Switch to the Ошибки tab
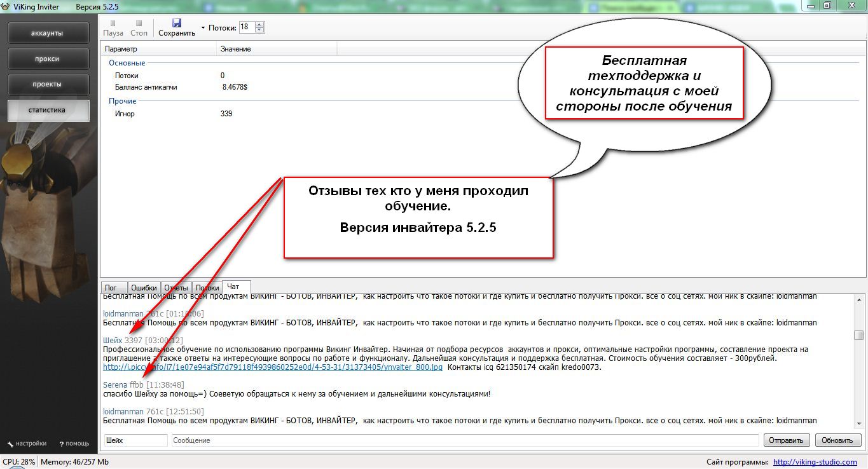This screenshot has width=868, height=469. point(144,288)
